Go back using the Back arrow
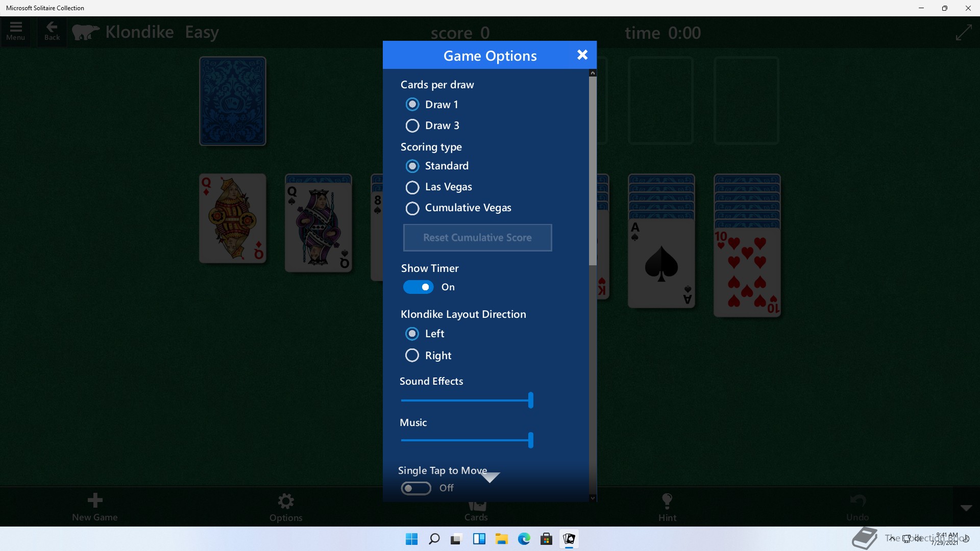Image resolution: width=980 pixels, height=551 pixels. tap(52, 32)
